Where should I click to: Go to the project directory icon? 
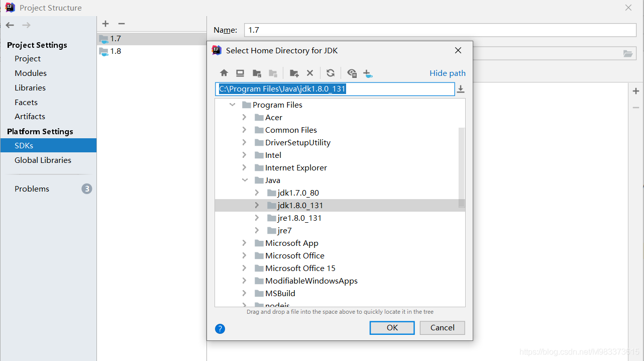pos(257,73)
